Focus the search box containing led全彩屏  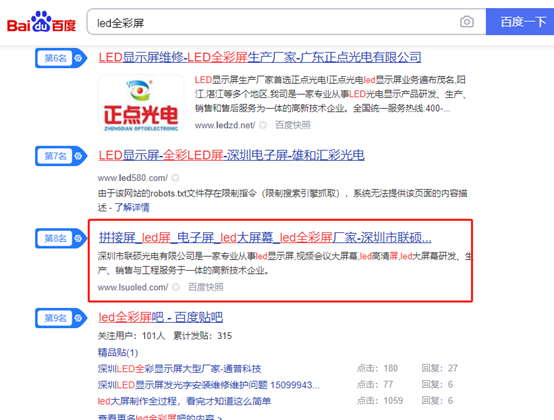tap(276, 22)
